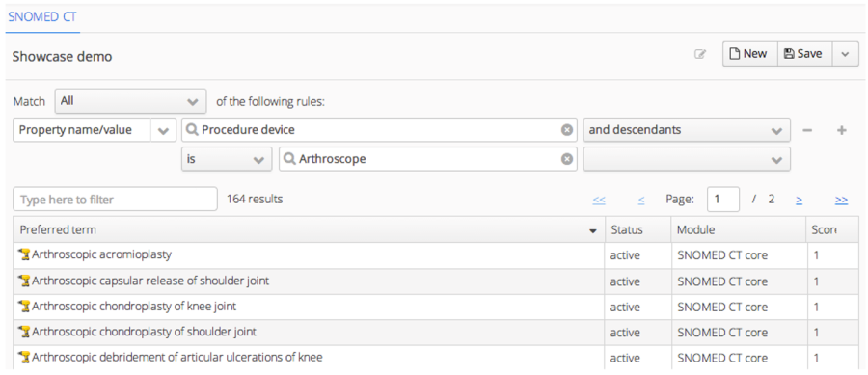Open the 'and descendants' dropdown
Screen dimensions: 868x375
pyautogui.click(x=687, y=130)
